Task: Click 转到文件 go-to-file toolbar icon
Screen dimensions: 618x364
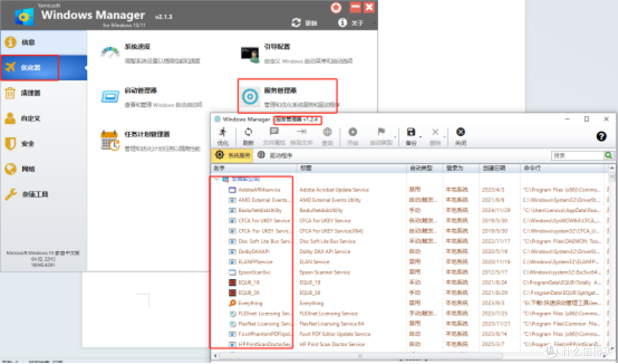Action: 302,136
